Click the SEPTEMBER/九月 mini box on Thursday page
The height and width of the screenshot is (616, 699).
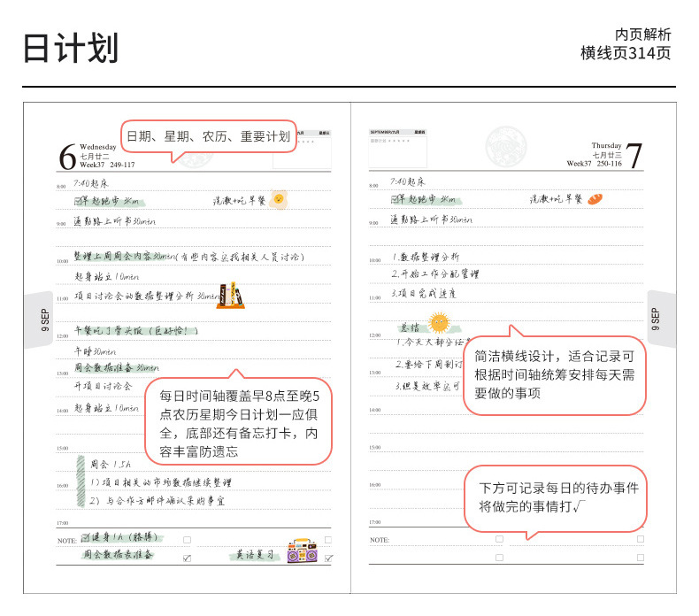pyautogui.click(x=397, y=149)
